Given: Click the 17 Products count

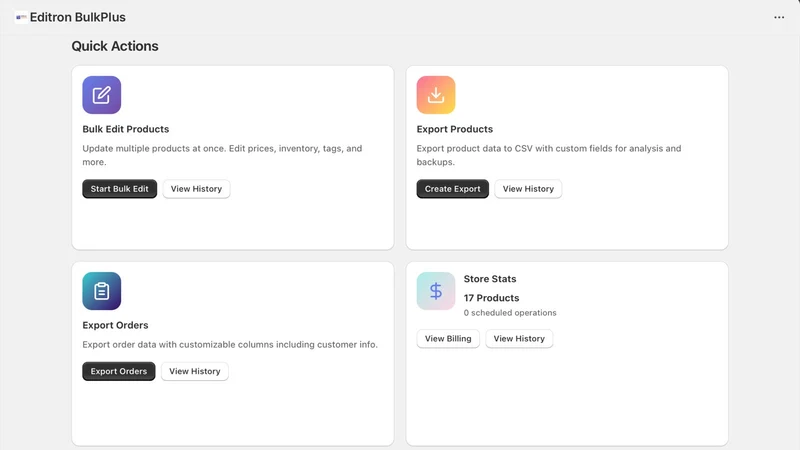Looking at the screenshot, I should (491, 298).
